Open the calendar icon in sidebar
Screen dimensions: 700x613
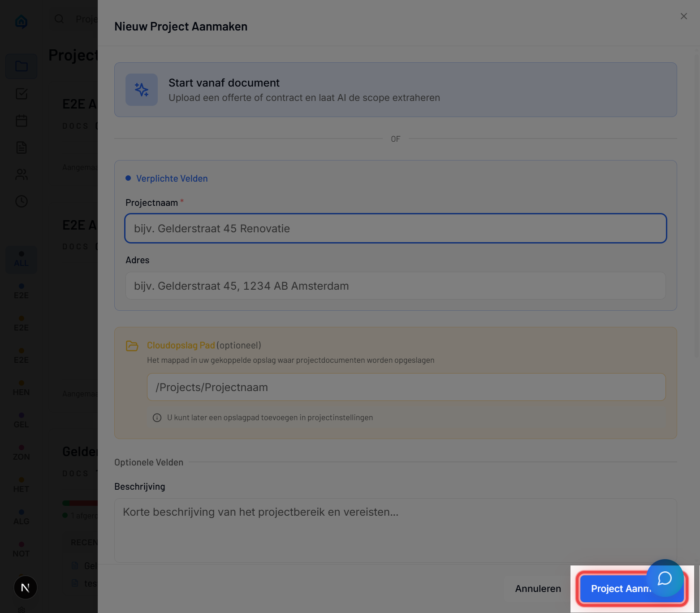click(x=21, y=121)
